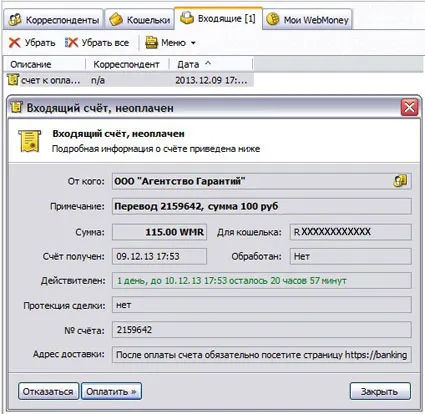Select the Входящие [1] tab
Screen dimensions: 425x414
click(218, 18)
